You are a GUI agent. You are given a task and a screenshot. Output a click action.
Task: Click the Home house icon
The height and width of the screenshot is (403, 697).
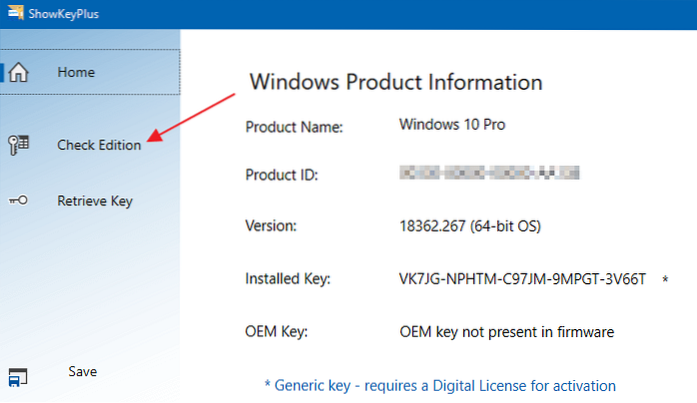(x=18, y=72)
